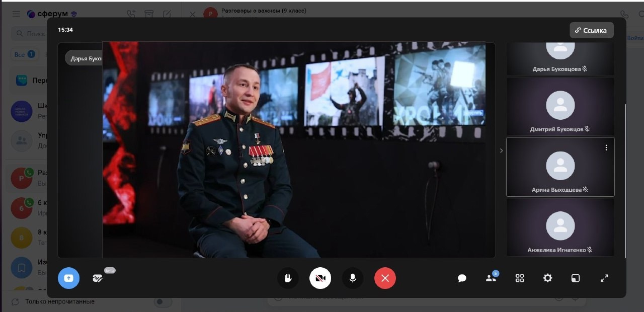Click the call timer 15:34
The width and height of the screenshot is (644, 312).
[x=65, y=30]
